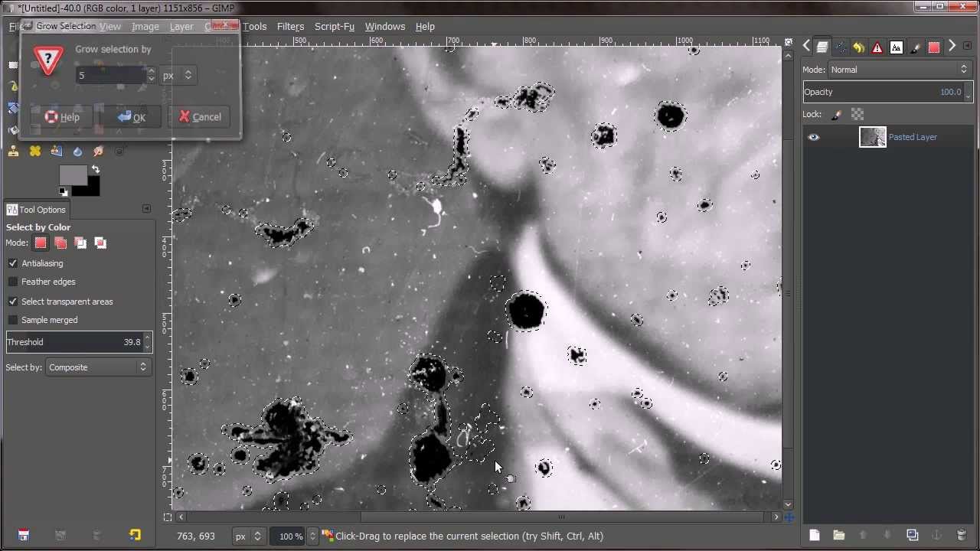Open the Help menu in menubar
The image size is (980, 551).
point(425,26)
